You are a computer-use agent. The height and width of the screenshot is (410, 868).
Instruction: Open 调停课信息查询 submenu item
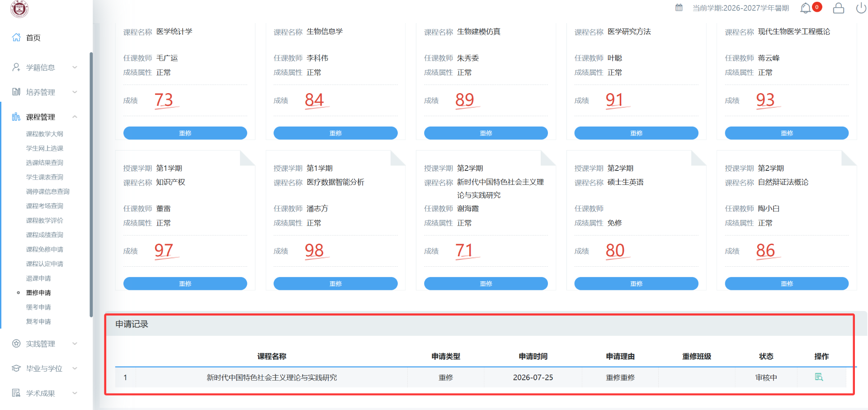48,192
